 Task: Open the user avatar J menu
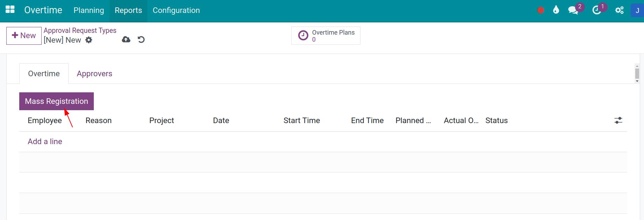click(x=637, y=10)
